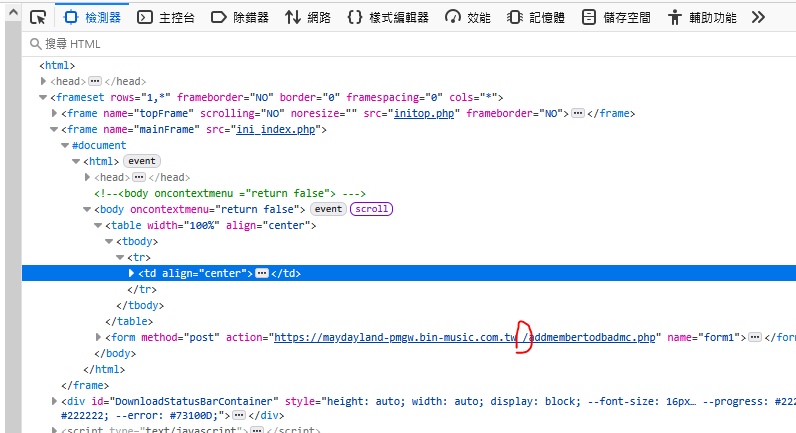Open the addmembertodbadmc.php form action link
Screen dimensions: 796x433
pyautogui.click(x=465, y=337)
